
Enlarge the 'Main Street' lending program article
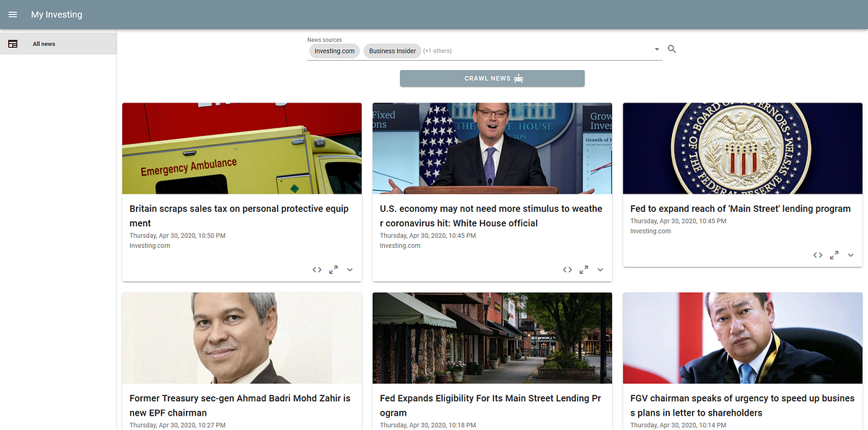pyautogui.click(x=834, y=255)
